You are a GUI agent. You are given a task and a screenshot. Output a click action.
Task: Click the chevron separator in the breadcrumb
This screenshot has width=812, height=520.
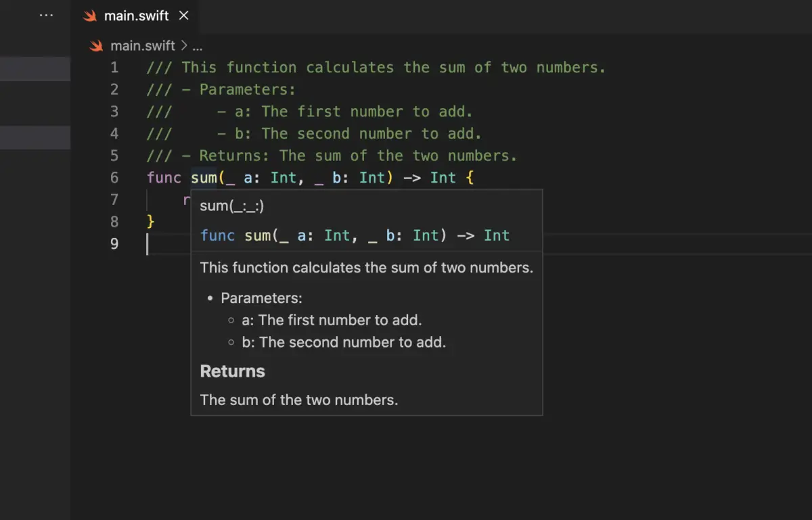(183, 46)
